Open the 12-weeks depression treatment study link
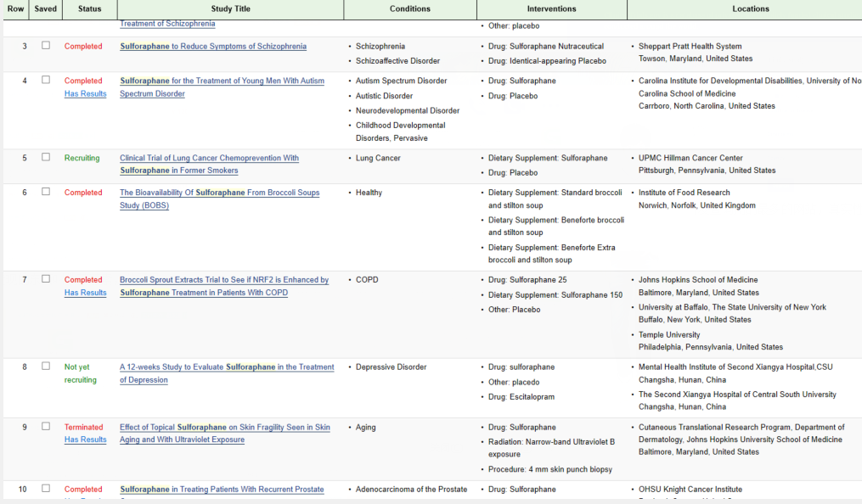This screenshot has width=862, height=504. click(227, 367)
